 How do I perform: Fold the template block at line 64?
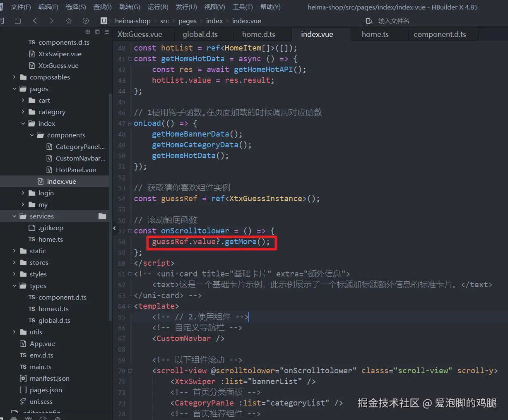point(130,306)
